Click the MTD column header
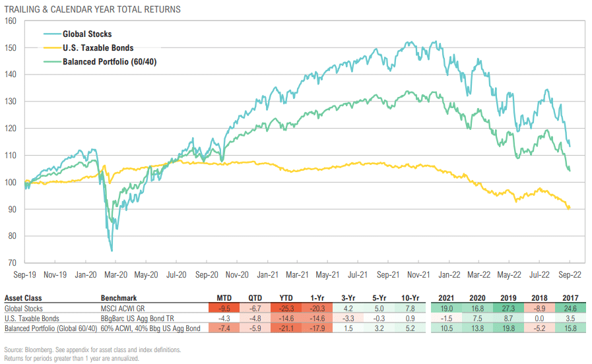Viewport: 592px width, 364px height. [224, 298]
